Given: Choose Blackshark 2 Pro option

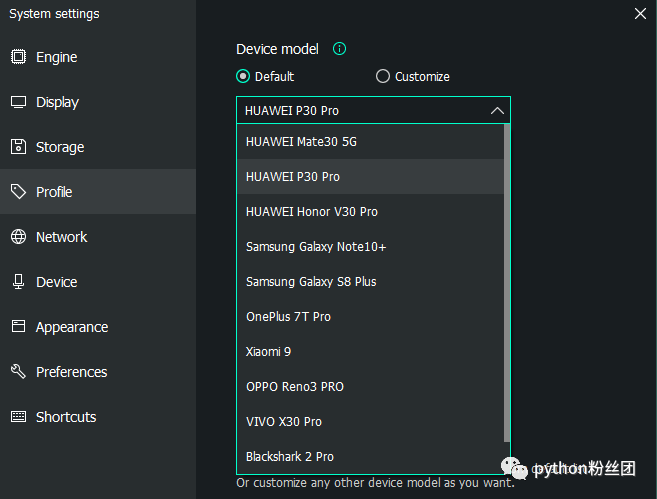Looking at the screenshot, I should click(x=370, y=456).
